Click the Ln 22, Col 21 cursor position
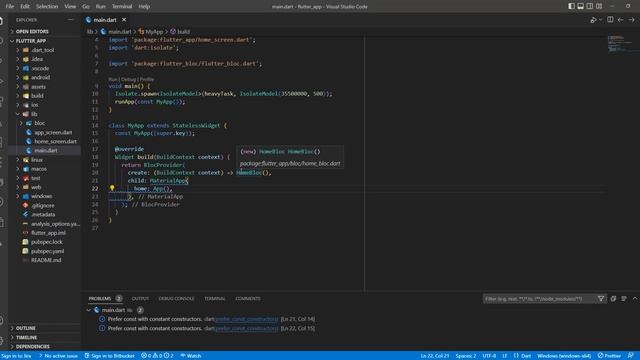Viewport: 640px width, 360px height. tap(435, 356)
